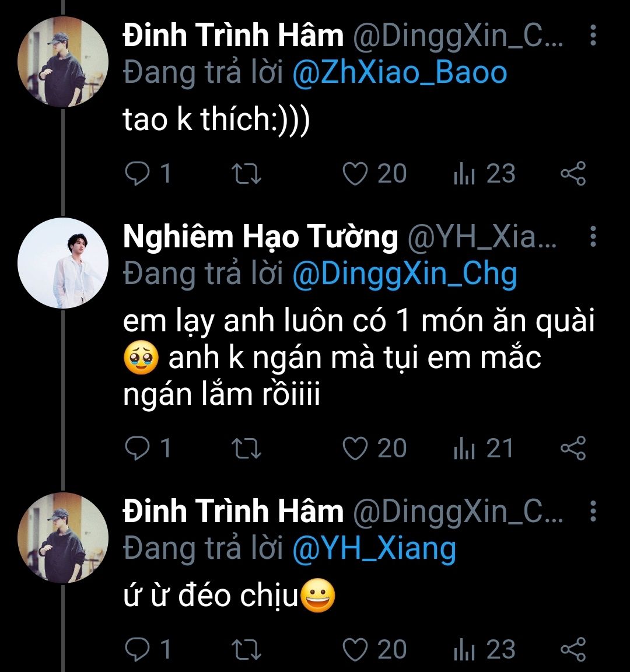630x672 pixels.
Task: Open Nghiêm Hạo Tường's profile picture
Action: (63, 263)
